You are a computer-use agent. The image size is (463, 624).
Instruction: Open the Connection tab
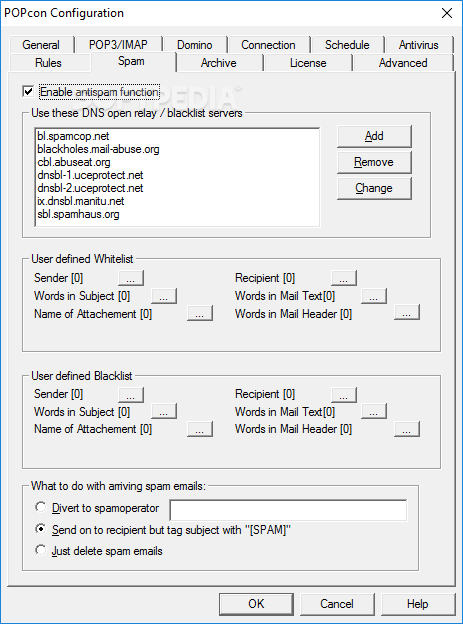(268, 45)
